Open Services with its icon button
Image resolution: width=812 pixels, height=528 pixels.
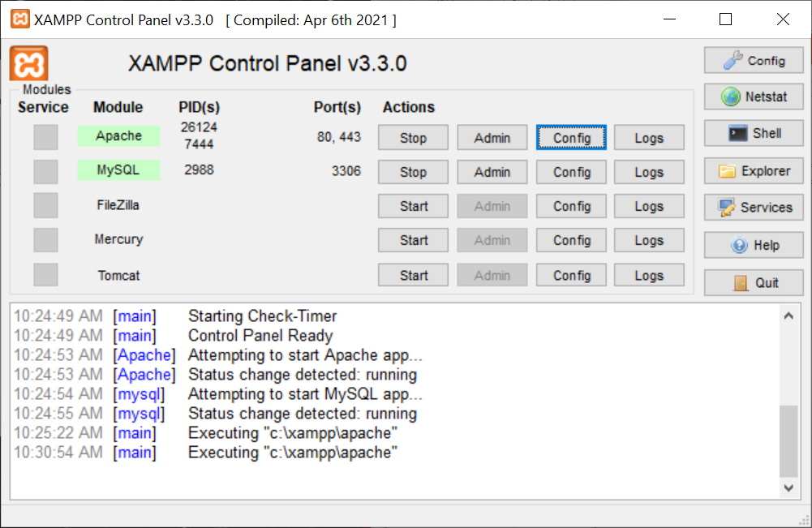754,208
